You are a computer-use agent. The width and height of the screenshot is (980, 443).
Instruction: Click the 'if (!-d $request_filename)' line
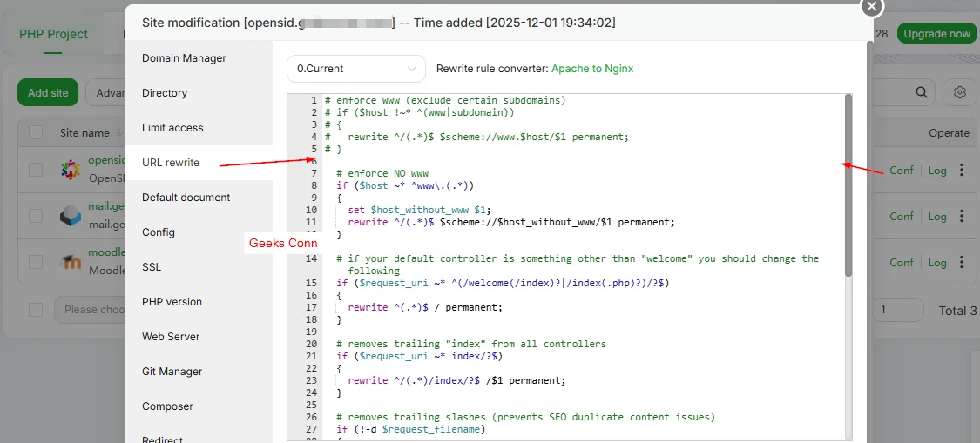coord(410,429)
